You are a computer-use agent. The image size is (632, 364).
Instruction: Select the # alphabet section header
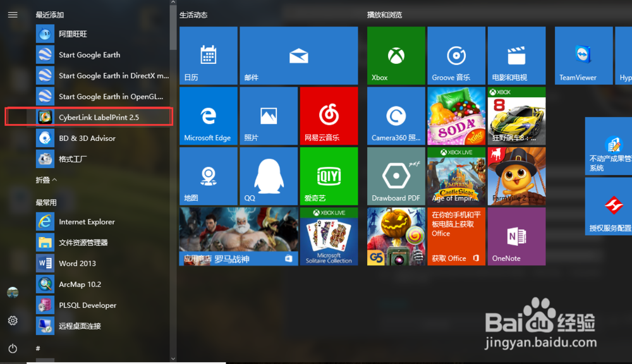coord(38,348)
